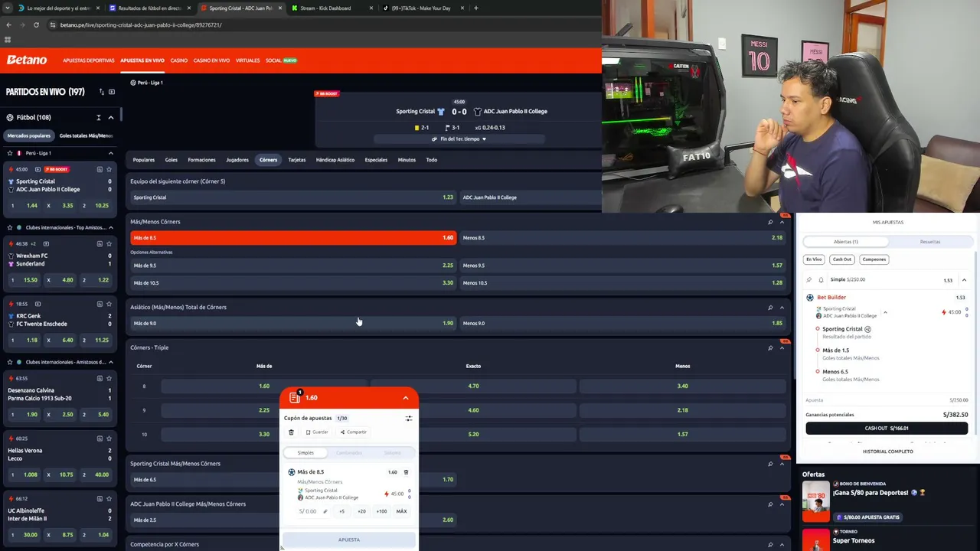Open the sort icon beside Partidos en Vivo
980x551 pixels.
[x=101, y=92]
